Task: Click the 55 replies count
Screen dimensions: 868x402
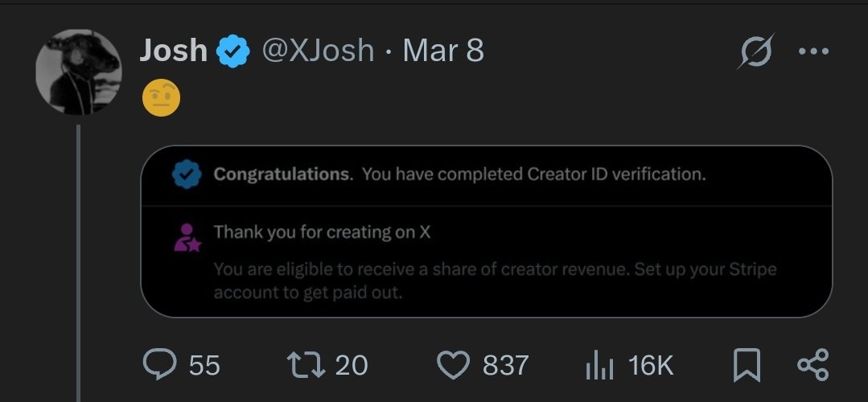Action: point(204,366)
